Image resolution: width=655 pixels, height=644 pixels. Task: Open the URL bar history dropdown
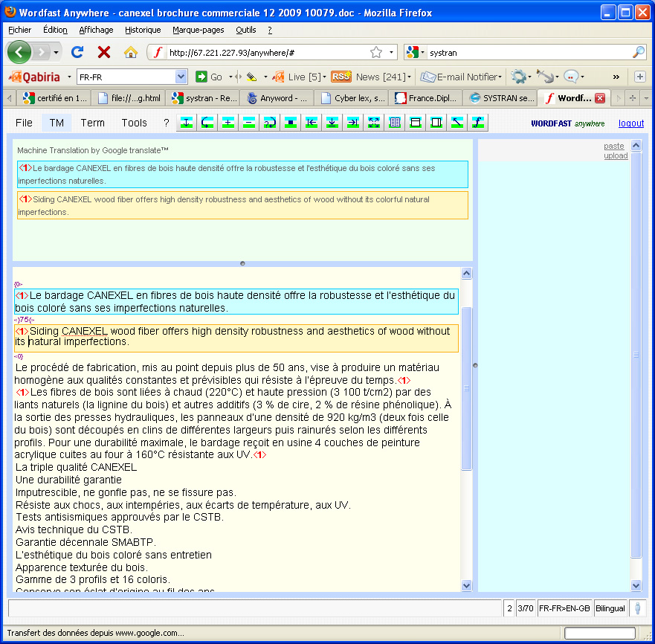391,52
